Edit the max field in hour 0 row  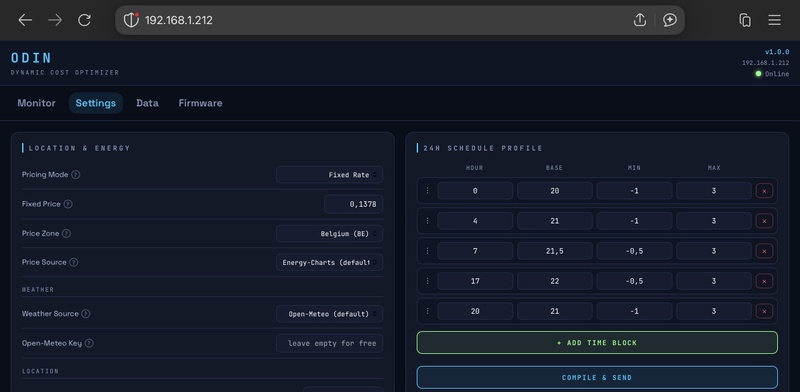tap(714, 191)
